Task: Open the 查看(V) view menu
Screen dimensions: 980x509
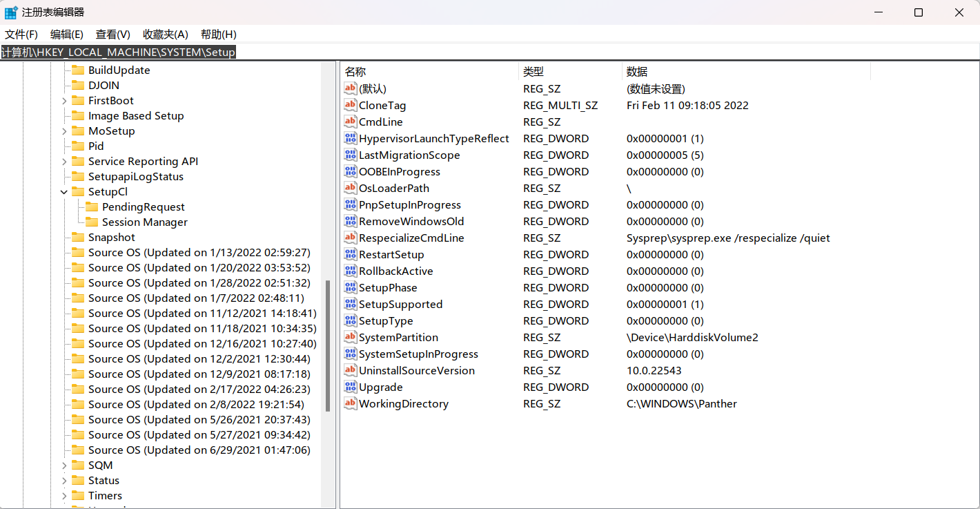Action: [x=112, y=35]
